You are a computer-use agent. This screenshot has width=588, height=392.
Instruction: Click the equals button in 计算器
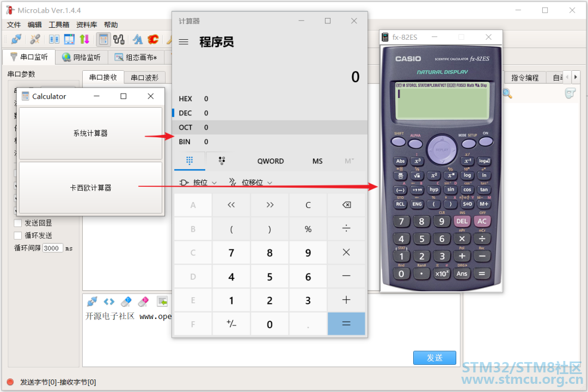coord(346,324)
